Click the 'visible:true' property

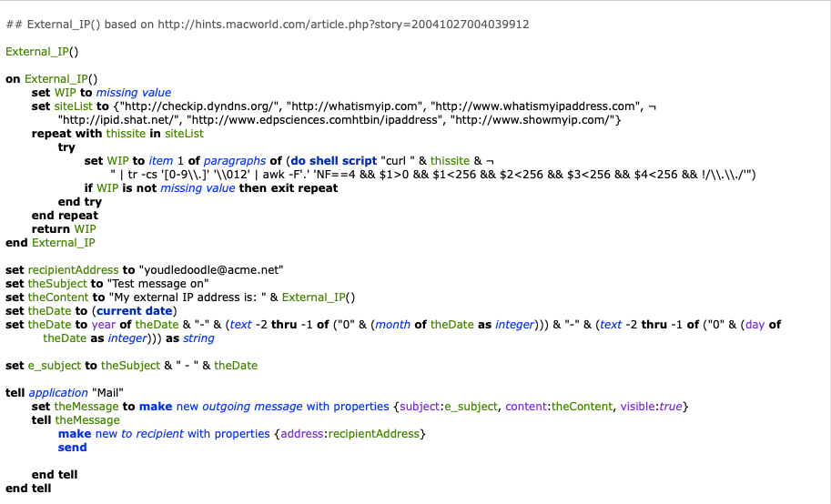tap(652, 407)
